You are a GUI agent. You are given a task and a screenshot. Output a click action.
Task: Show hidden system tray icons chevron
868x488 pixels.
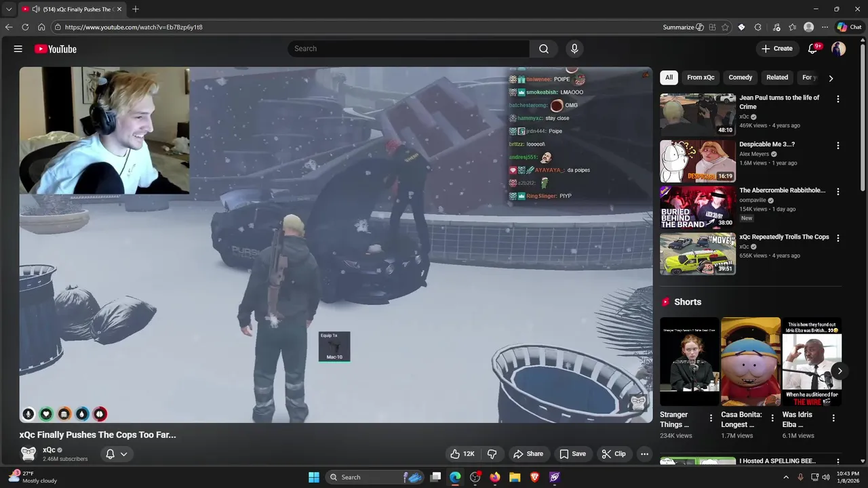[786, 477]
